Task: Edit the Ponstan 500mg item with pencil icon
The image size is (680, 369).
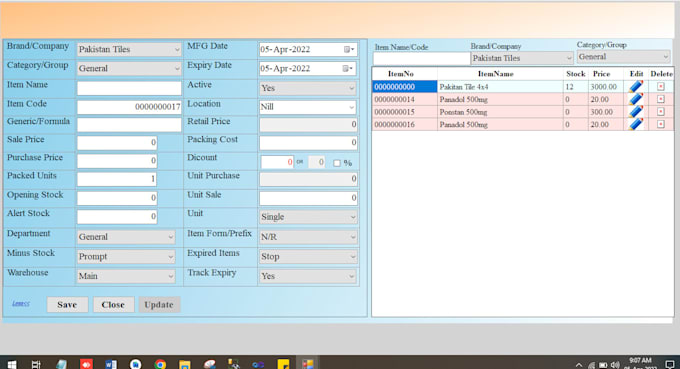Action: [x=636, y=112]
